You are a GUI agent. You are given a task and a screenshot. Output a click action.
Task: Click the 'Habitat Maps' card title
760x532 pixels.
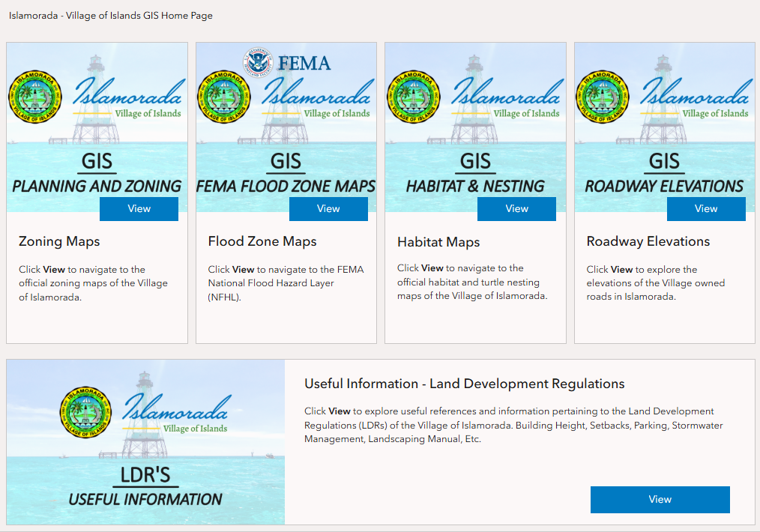click(x=438, y=242)
